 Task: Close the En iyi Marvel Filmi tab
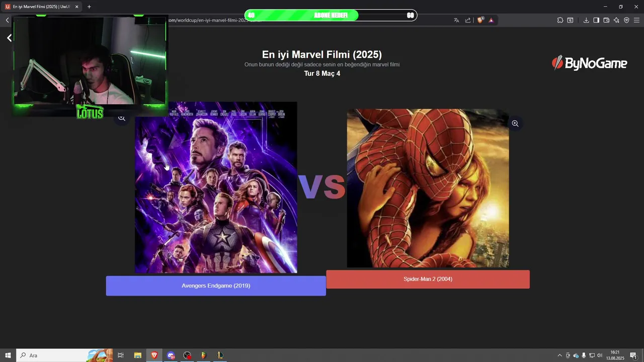(76, 7)
